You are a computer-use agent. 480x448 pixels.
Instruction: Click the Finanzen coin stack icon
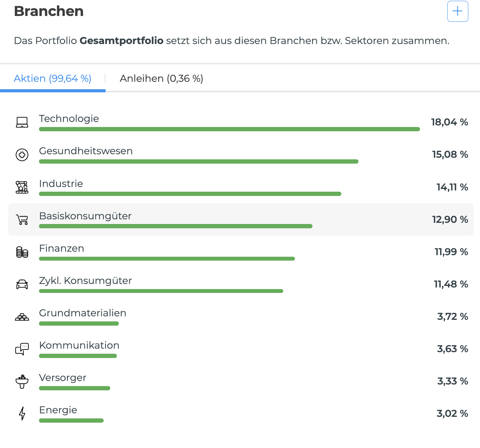tap(22, 252)
